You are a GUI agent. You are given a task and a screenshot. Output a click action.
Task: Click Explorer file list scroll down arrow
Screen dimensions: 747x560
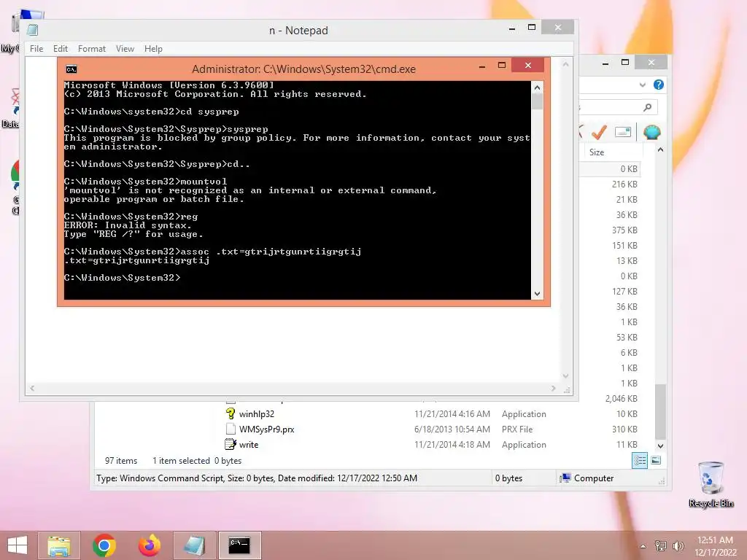tap(660, 446)
